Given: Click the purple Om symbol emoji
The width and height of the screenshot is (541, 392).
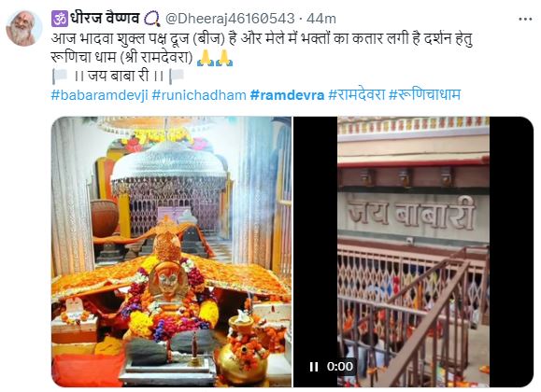Looking at the screenshot, I should pyautogui.click(x=60, y=19).
